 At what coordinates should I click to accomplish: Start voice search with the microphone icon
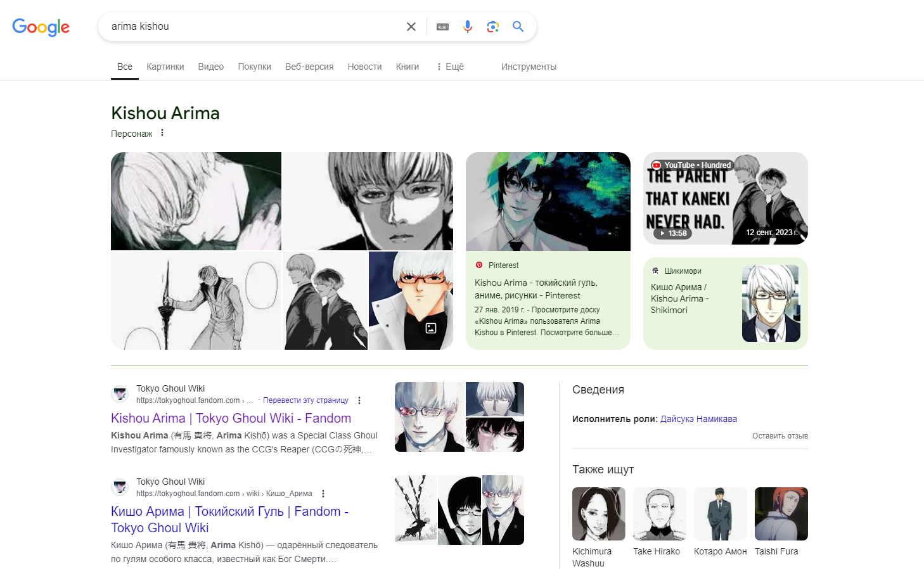tap(467, 26)
